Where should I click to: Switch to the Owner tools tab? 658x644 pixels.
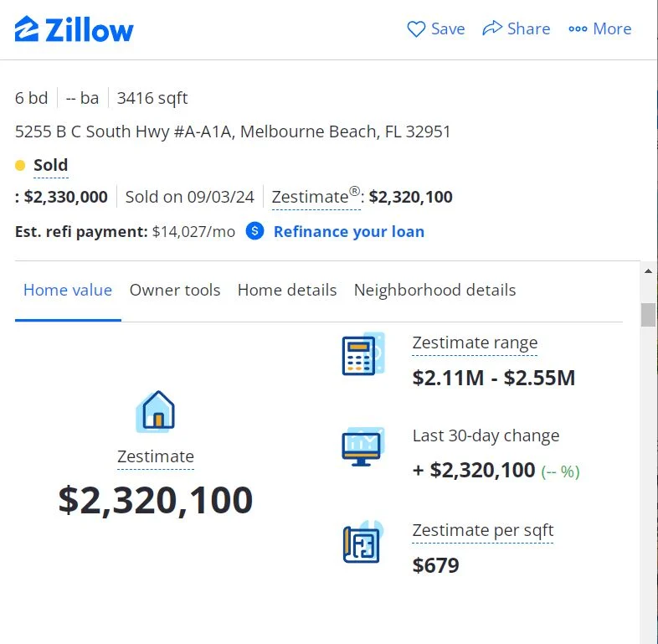(175, 291)
